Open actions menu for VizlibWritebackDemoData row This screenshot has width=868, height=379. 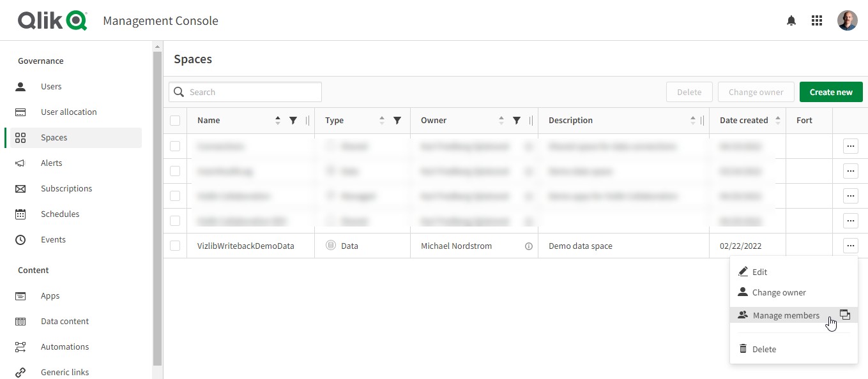click(x=850, y=246)
